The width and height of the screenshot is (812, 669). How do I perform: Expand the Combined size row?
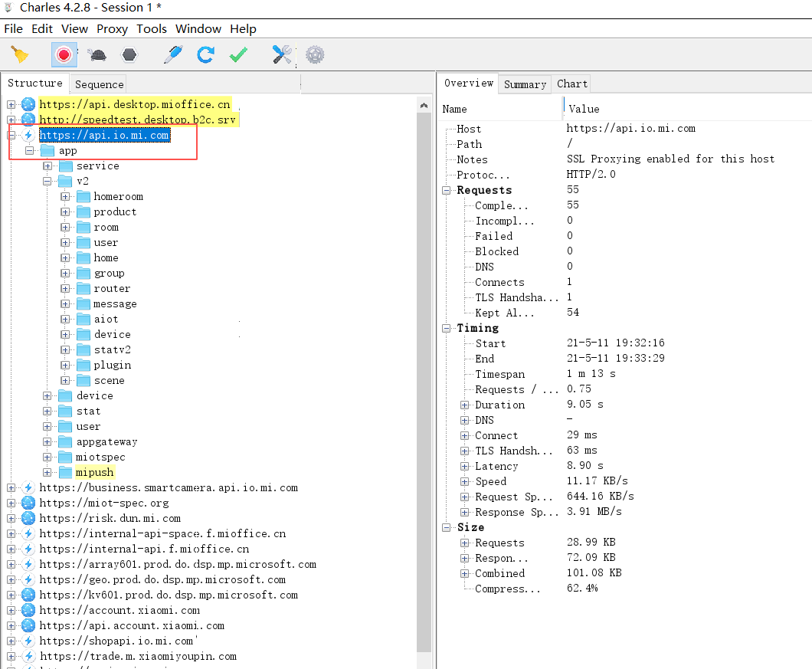(x=464, y=574)
